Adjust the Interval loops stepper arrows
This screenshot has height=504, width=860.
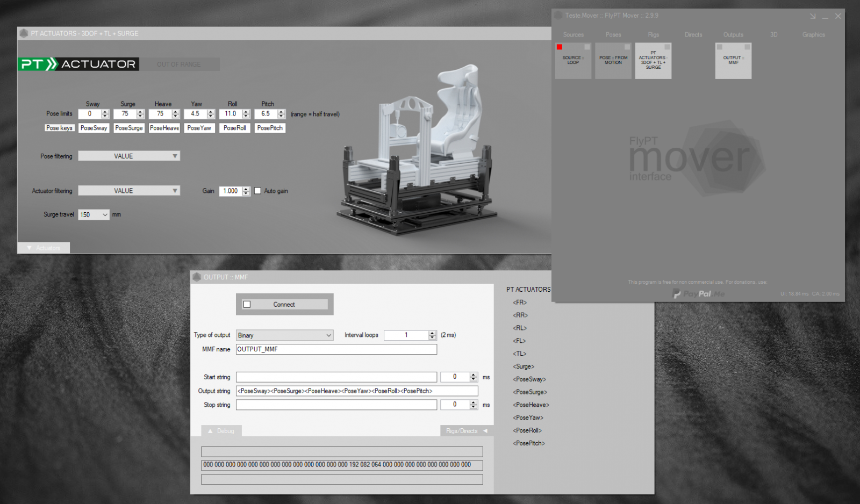pyautogui.click(x=432, y=335)
